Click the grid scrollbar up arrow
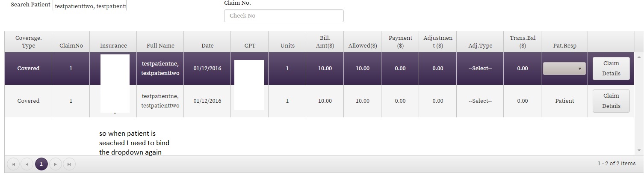The width and height of the screenshot is (644, 176). click(x=639, y=57)
